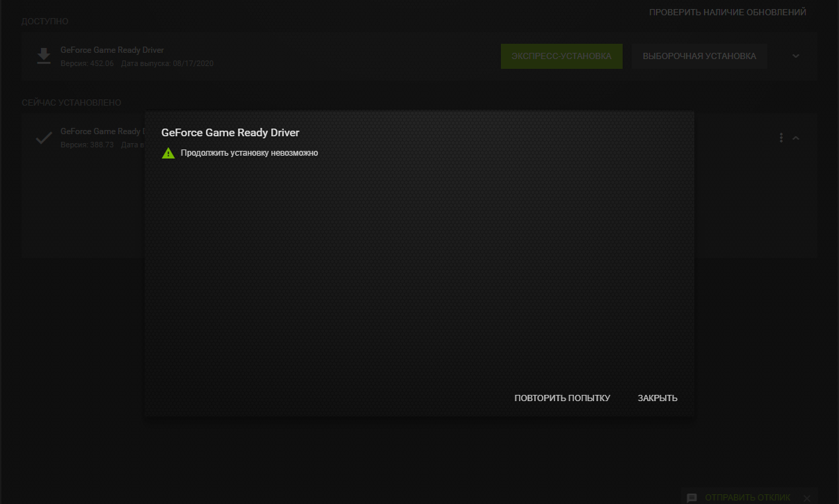Select the available GeForce Game Ready Driver title

pos(112,50)
